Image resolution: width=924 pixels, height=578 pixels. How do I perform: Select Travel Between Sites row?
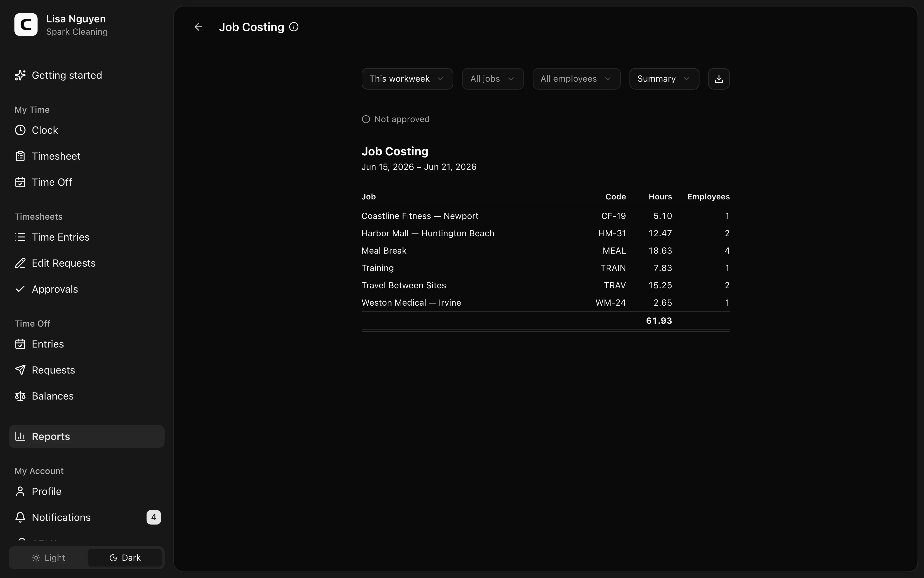point(545,286)
